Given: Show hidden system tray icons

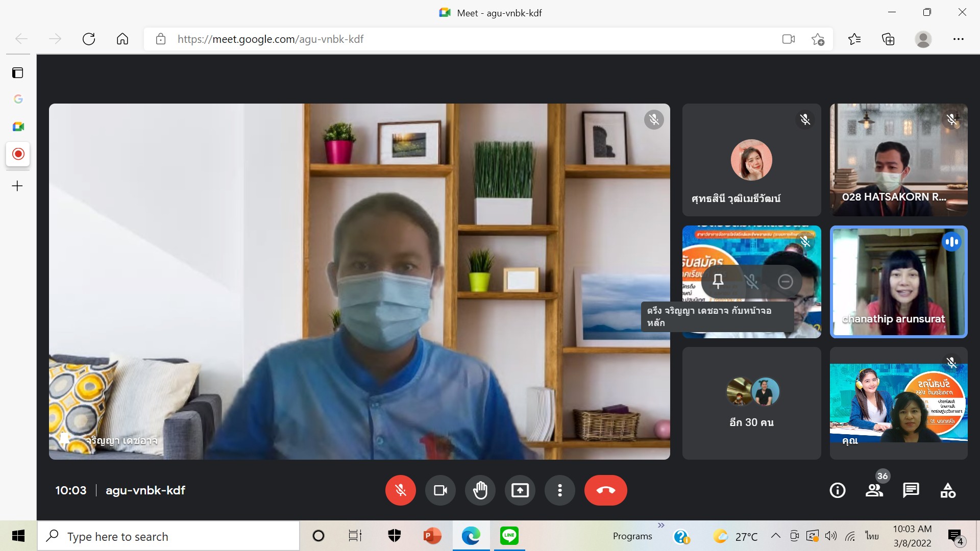Looking at the screenshot, I should click(x=775, y=536).
